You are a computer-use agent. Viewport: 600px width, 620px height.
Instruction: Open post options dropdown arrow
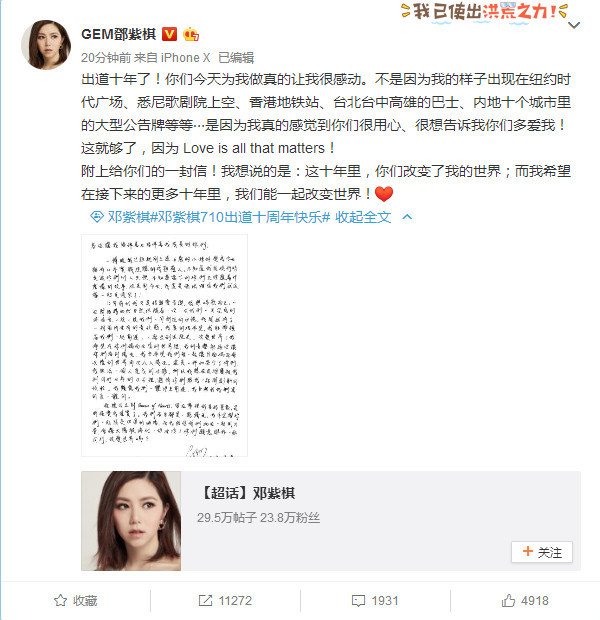tap(574, 26)
